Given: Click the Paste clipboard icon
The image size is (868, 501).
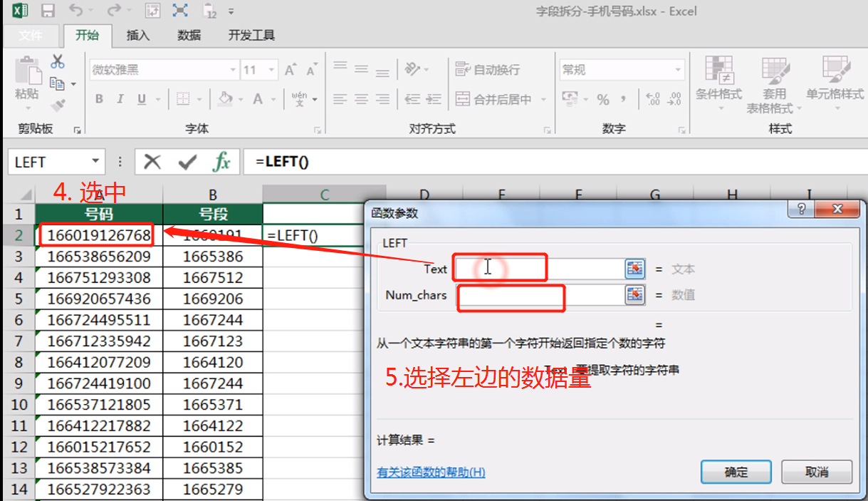Looking at the screenshot, I should click(x=28, y=70).
